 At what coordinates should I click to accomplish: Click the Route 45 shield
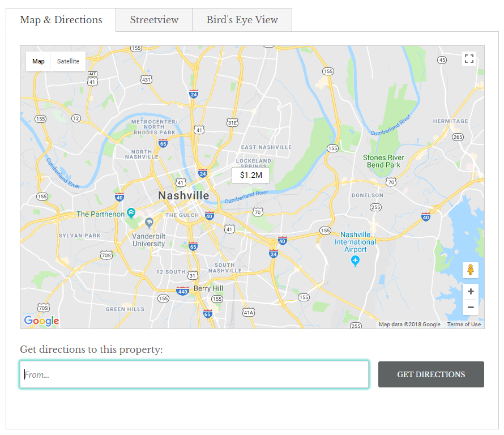pos(442,60)
